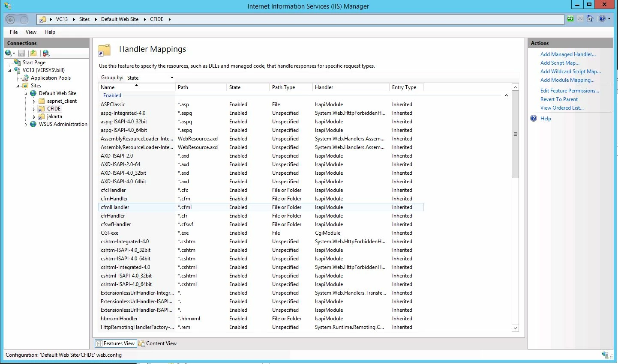618x364 pixels.
Task: Open the View menu
Action: pyautogui.click(x=31, y=32)
